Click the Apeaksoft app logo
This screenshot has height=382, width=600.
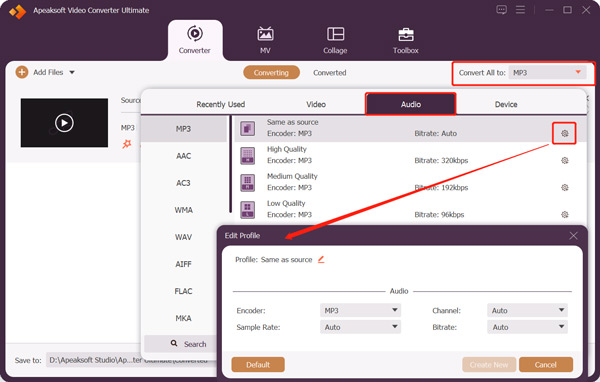tap(18, 11)
